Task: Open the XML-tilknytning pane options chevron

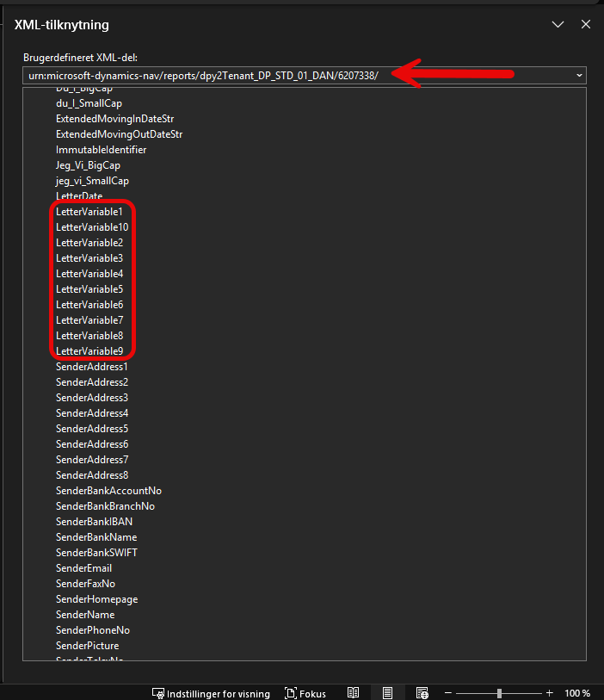Action: coord(558,25)
